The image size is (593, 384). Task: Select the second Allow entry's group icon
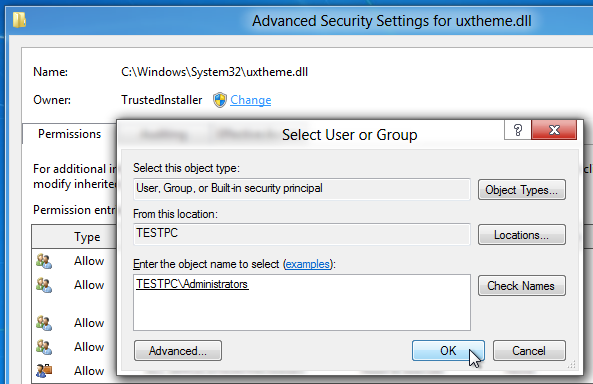tap(44, 285)
